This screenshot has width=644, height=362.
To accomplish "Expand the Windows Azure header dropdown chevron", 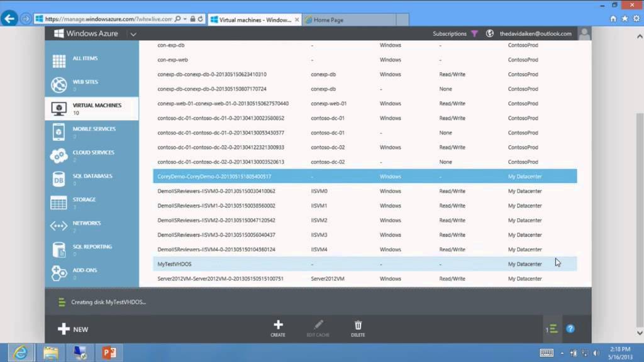I will [x=133, y=34].
